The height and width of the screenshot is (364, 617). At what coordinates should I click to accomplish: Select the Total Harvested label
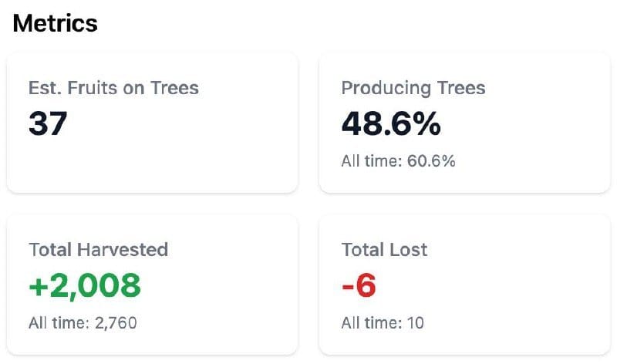point(99,250)
